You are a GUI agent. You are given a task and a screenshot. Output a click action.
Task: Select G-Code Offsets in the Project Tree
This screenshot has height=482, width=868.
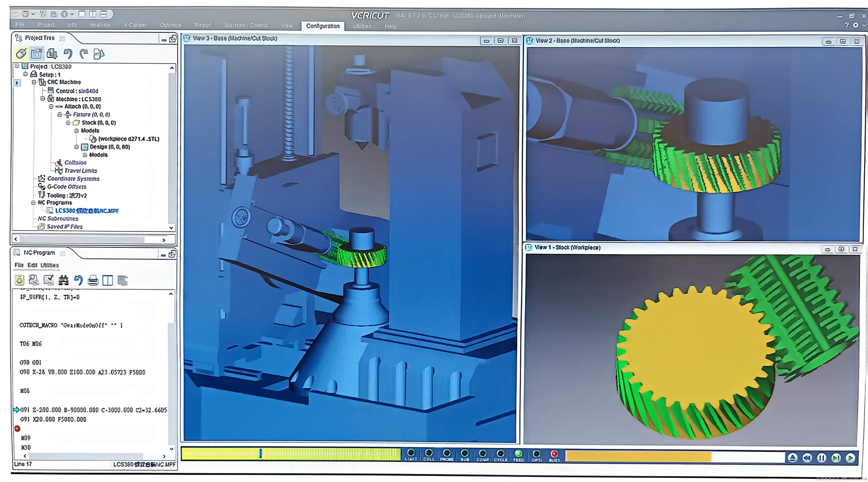click(67, 187)
